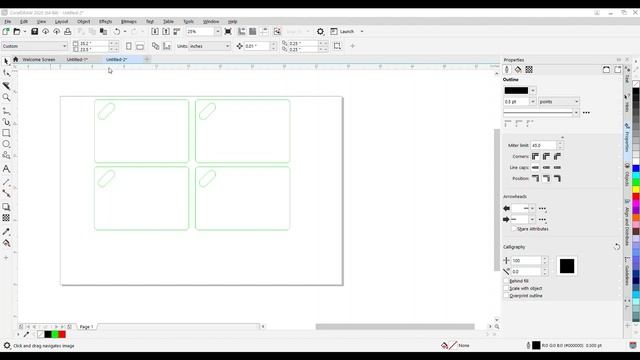The image size is (640, 360).
Task: Click the New document icon
Action: [6, 31]
